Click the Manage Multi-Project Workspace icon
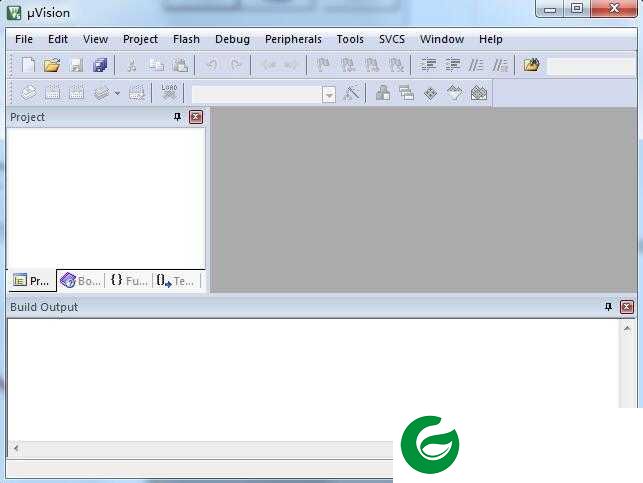 tap(406, 93)
